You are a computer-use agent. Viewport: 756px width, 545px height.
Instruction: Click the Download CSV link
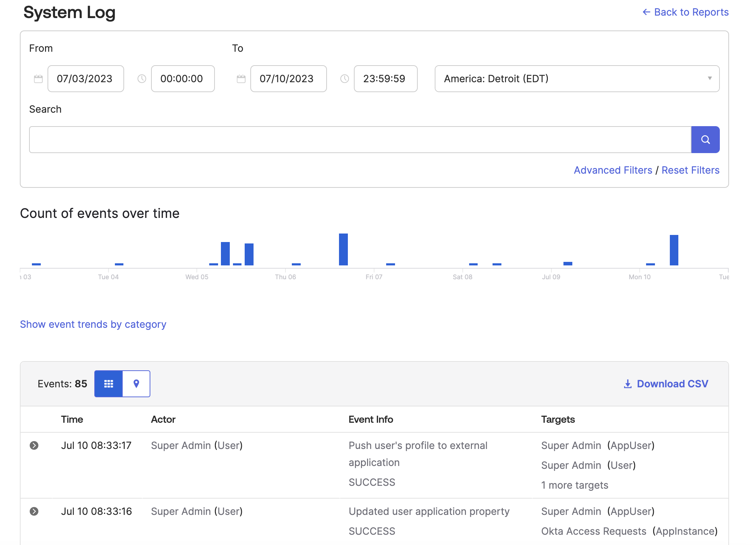672,383
